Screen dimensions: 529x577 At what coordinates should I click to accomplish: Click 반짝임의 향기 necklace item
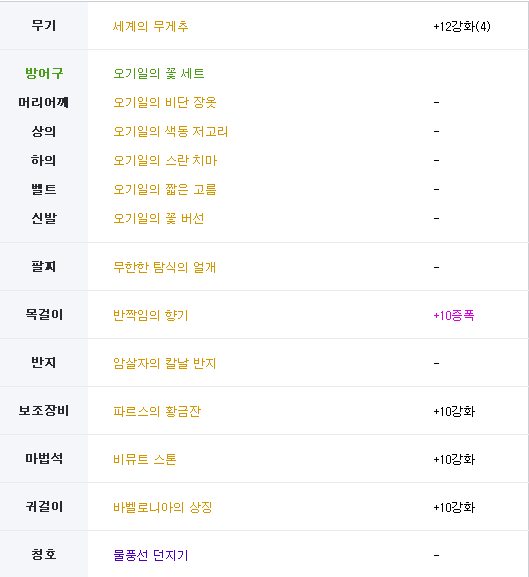[150, 315]
